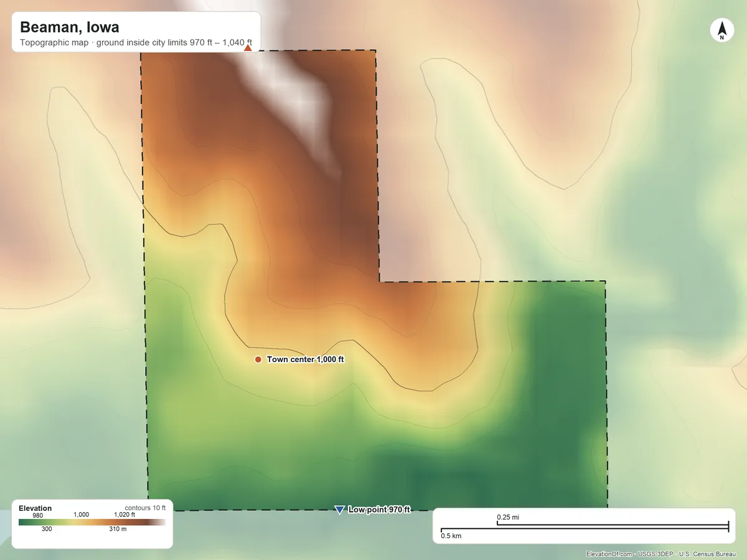Click the '0.5 km' scale bar label
Image resolution: width=747 pixels, height=560 pixels.
(x=451, y=536)
